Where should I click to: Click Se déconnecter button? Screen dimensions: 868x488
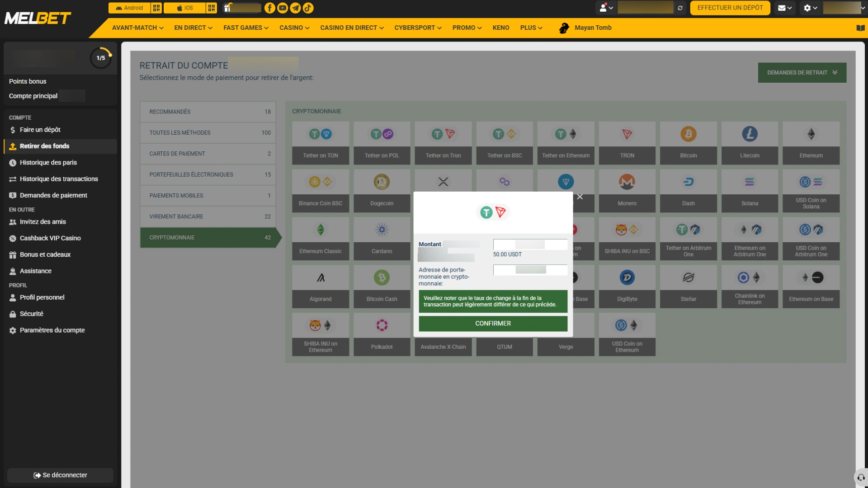60,475
